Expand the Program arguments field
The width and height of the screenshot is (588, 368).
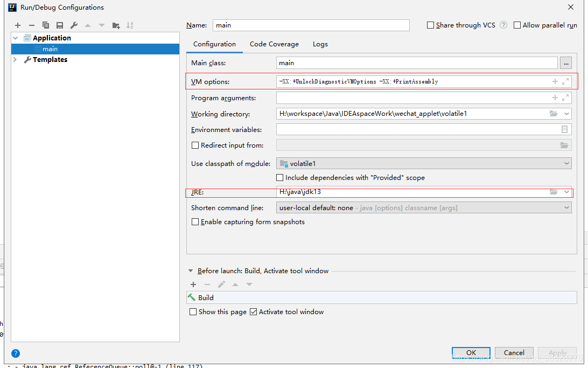(565, 98)
